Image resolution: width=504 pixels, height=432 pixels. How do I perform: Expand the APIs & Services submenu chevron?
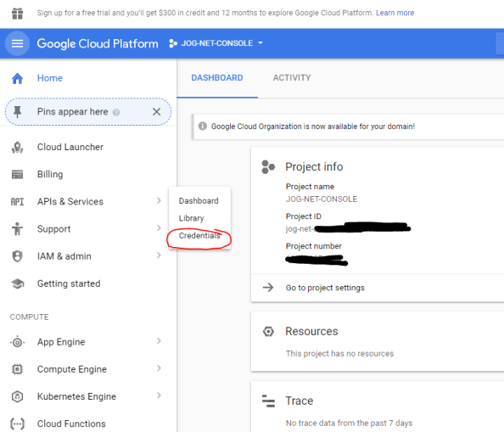(159, 200)
